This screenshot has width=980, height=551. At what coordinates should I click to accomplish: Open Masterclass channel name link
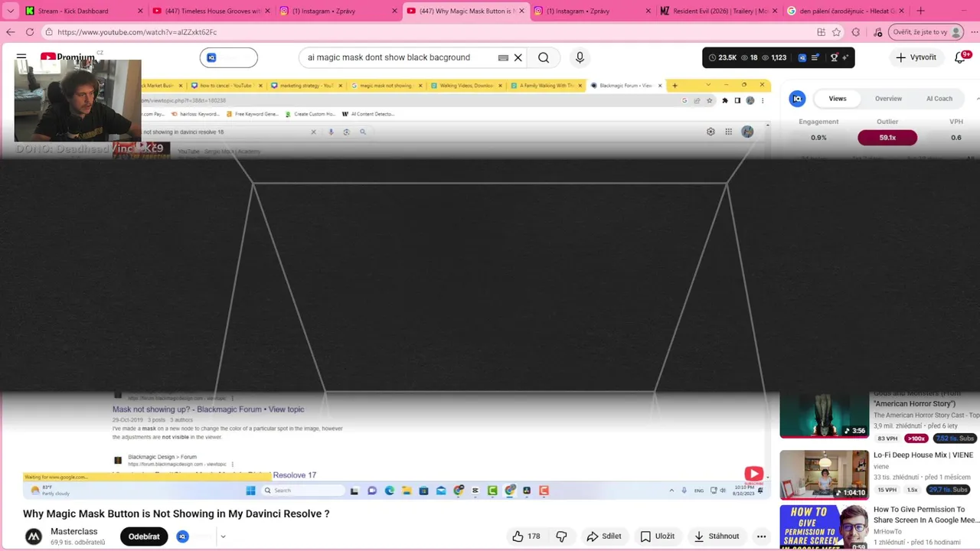74,532
